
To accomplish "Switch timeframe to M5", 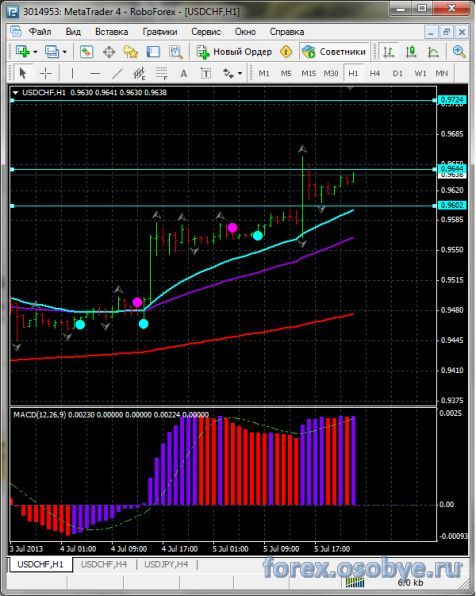I will 286,73.
